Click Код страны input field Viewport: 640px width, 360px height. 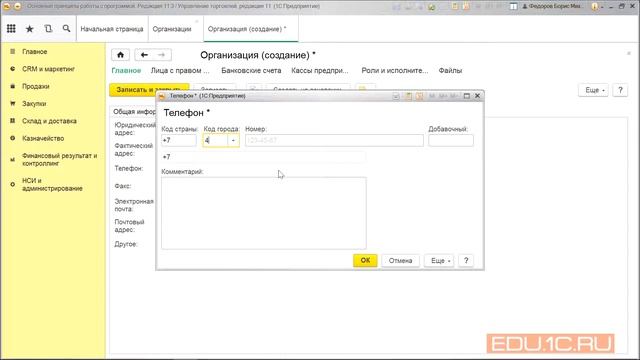pyautogui.click(x=179, y=140)
